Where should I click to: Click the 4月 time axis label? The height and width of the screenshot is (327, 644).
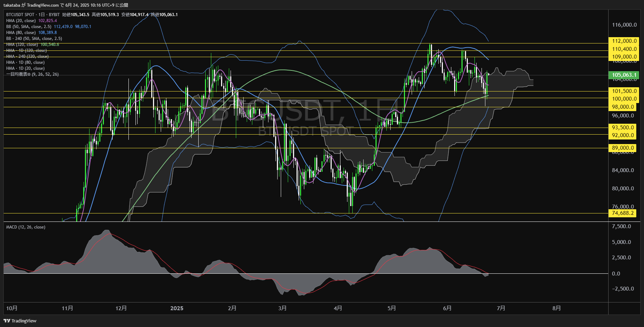point(338,308)
